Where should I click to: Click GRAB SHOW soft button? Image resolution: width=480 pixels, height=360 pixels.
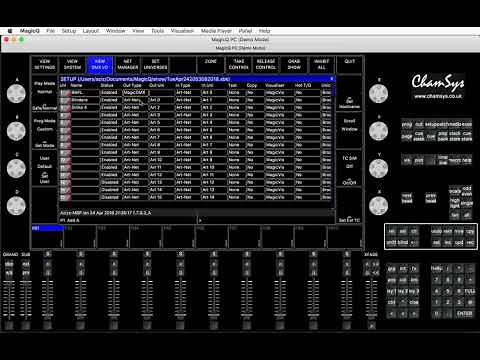pyautogui.click(x=294, y=64)
